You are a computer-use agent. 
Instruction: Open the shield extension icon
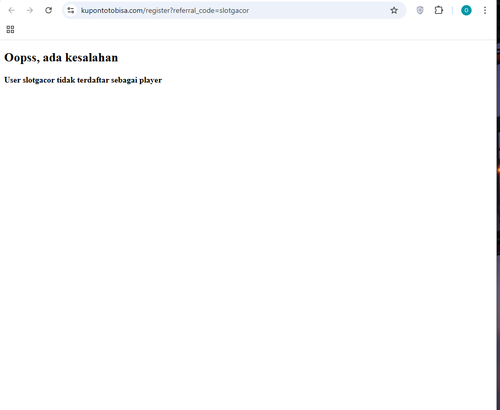point(420,10)
